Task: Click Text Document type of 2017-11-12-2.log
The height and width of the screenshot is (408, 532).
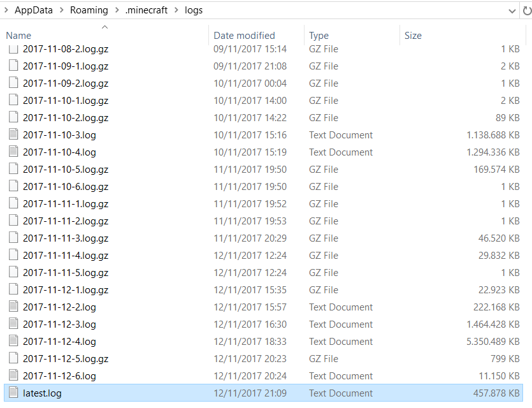Action: pos(341,307)
